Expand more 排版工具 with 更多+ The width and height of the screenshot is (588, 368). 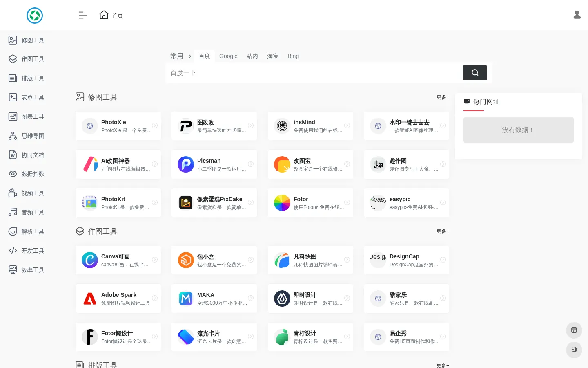point(443,365)
